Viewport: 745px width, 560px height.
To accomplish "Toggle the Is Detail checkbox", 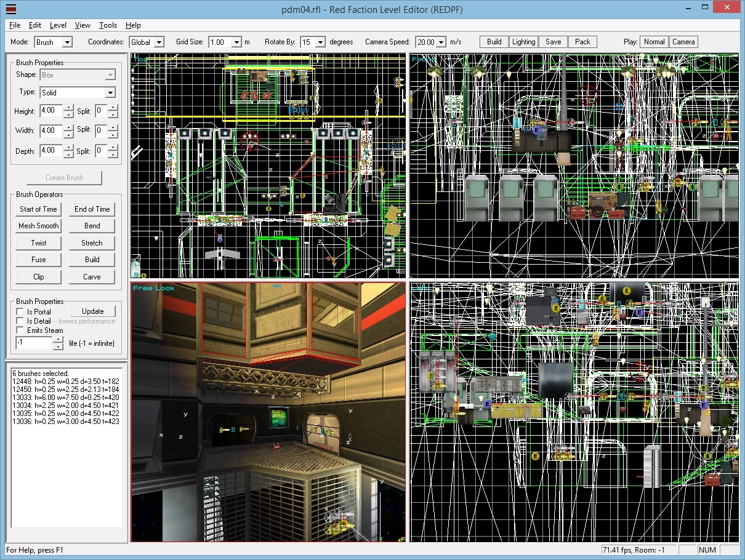I will pyautogui.click(x=20, y=321).
